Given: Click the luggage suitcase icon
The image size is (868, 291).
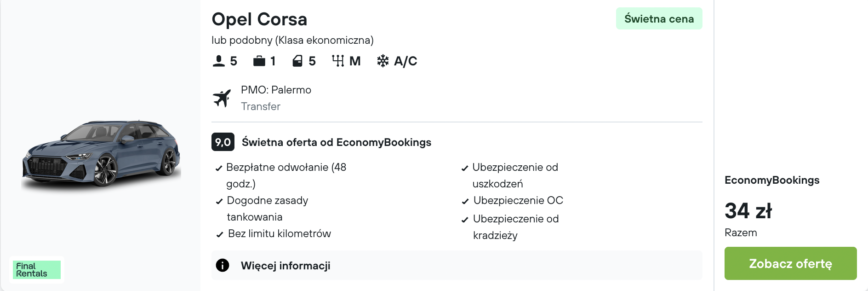Looking at the screenshot, I should pyautogui.click(x=259, y=61).
